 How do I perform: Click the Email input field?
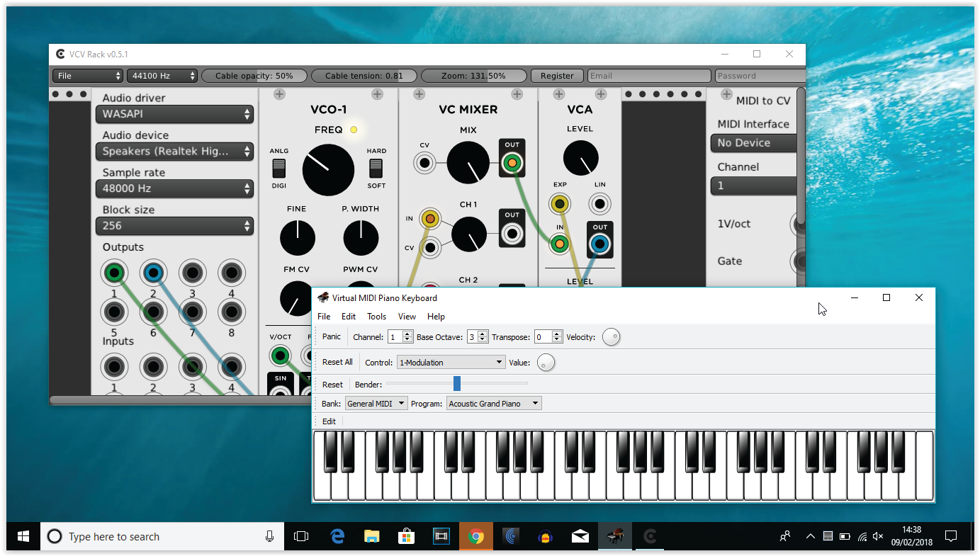pyautogui.click(x=648, y=76)
